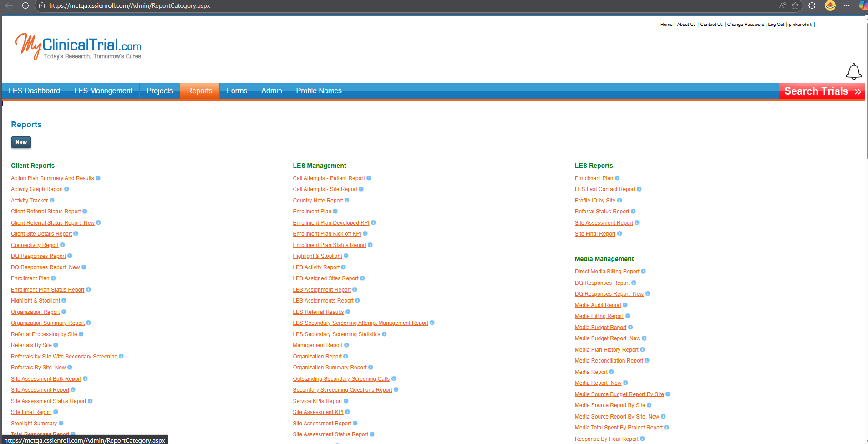The height and width of the screenshot is (444, 868).
Task: Open the Admin tab
Action: click(272, 91)
